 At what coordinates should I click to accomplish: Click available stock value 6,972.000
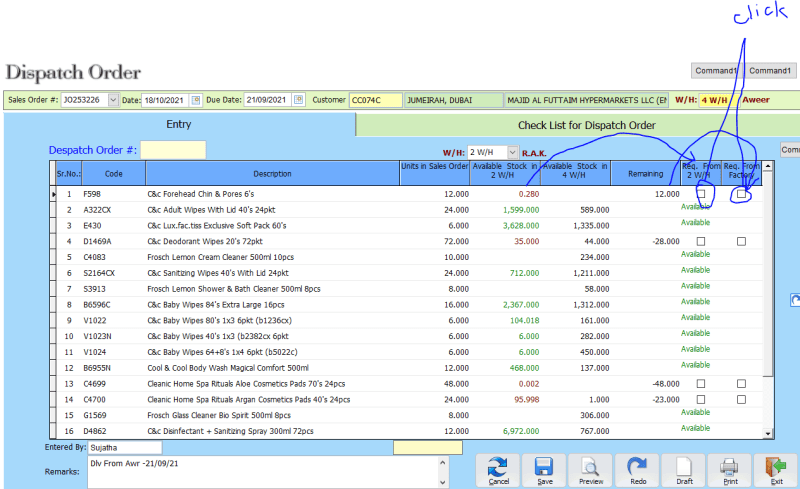tap(521, 431)
